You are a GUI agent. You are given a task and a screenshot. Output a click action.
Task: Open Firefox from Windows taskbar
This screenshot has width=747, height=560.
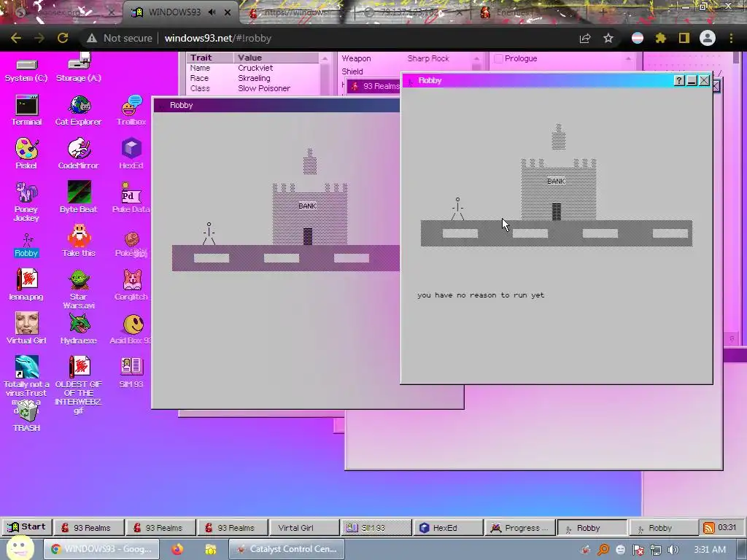click(177, 549)
